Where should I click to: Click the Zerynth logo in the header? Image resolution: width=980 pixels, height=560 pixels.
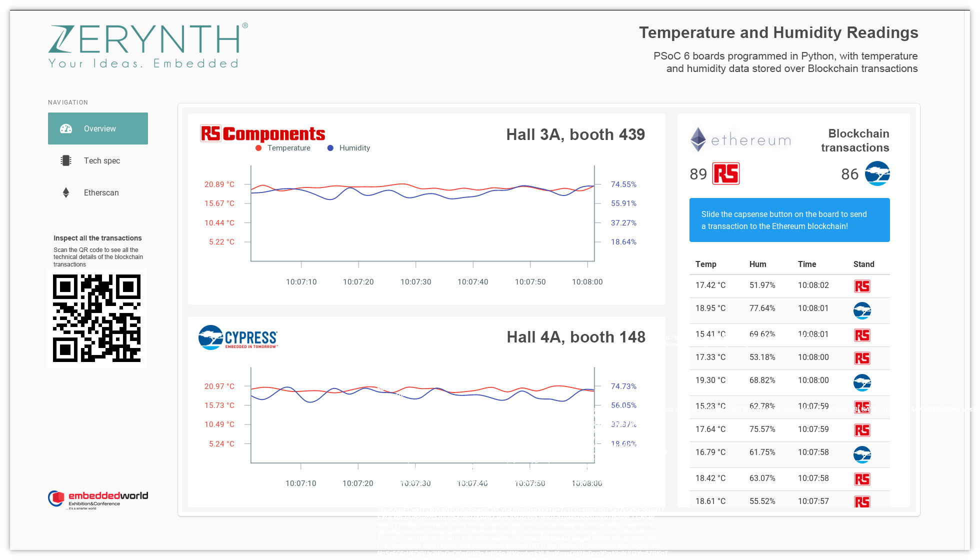(x=148, y=45)
